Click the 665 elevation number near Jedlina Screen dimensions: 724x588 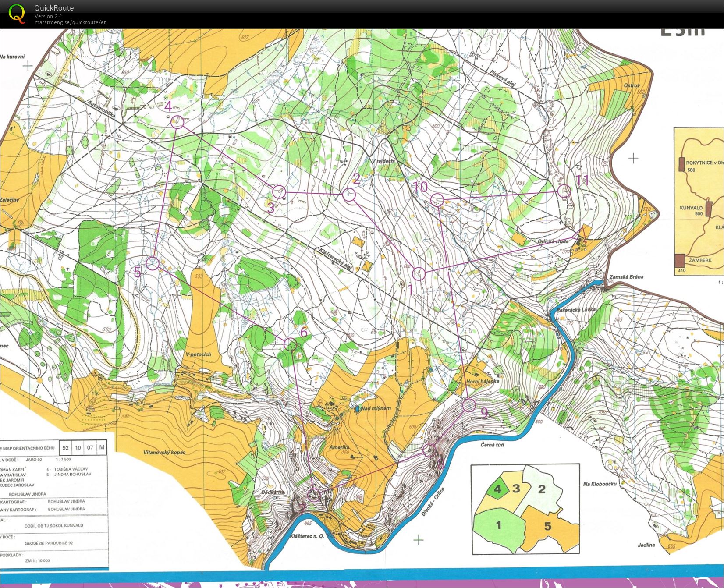click(x=671, y=546)
